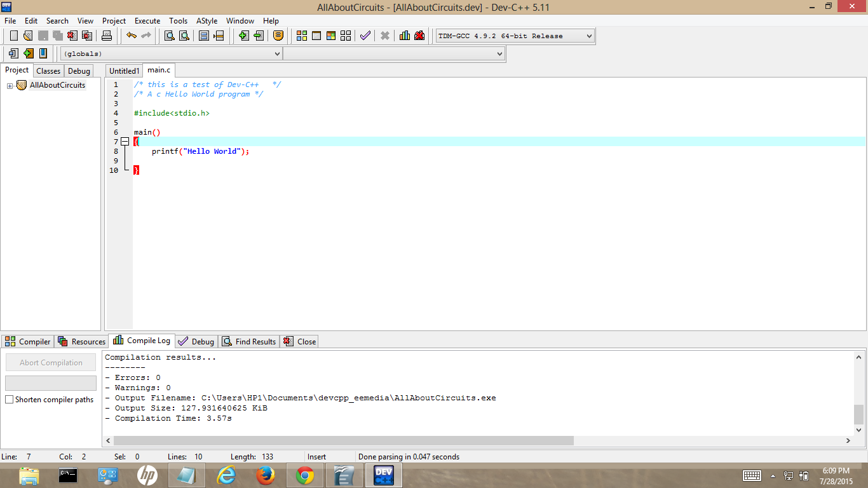
Task: Switch to the Classes sidebar tab
Action: [x=48, y=71]
